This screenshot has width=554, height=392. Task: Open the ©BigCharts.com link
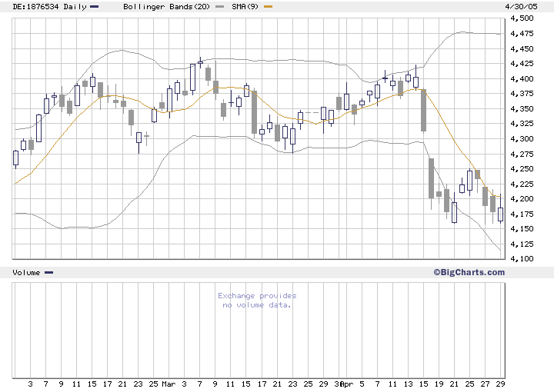[x=469, y=272]
